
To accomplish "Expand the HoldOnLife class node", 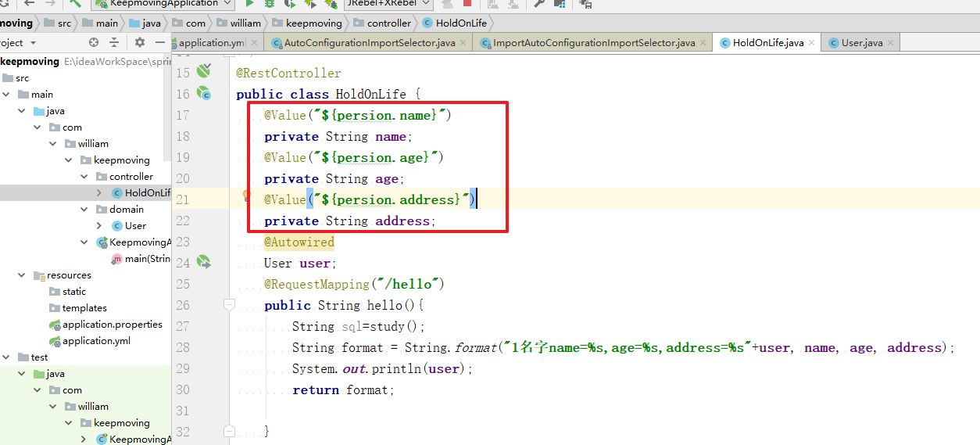I will (x=98, y=192).
